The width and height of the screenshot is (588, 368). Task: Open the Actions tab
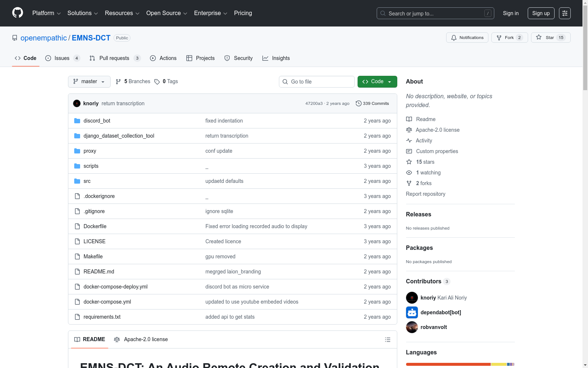click(163, 58)
